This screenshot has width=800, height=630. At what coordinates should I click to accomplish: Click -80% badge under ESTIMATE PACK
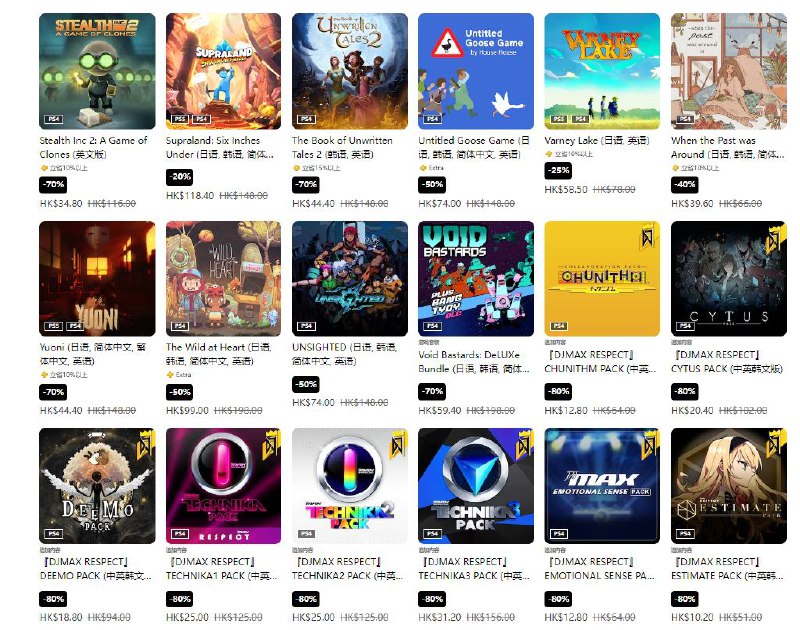[x=685, y=599]
